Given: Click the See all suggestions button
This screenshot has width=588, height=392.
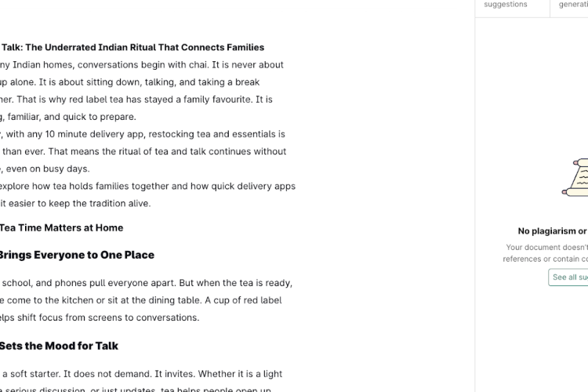Looking at the screenshot, I should [568, 278].
